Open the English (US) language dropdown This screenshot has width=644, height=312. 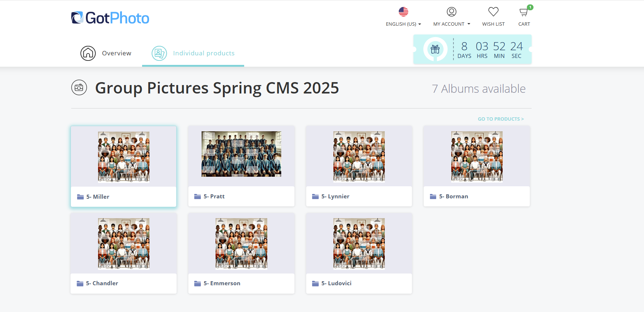404,24
